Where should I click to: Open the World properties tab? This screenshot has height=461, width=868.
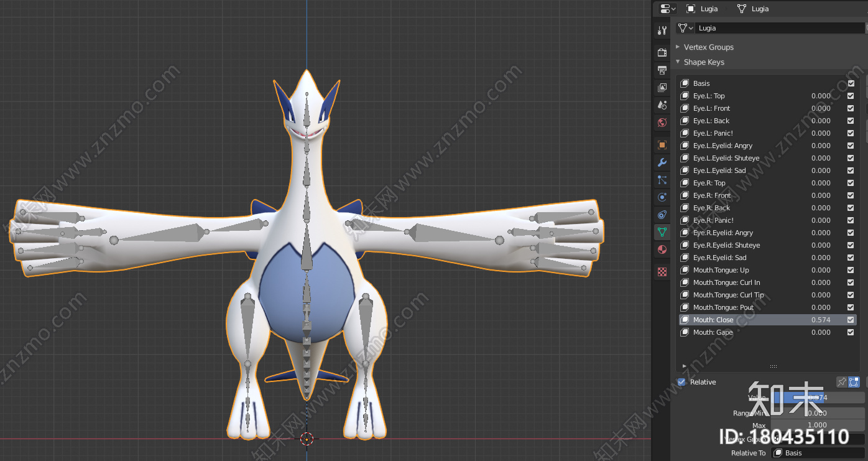[662, 123]
